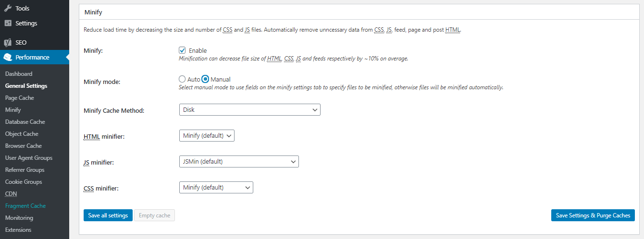Open the Fragment Cache link

point(25,206)
